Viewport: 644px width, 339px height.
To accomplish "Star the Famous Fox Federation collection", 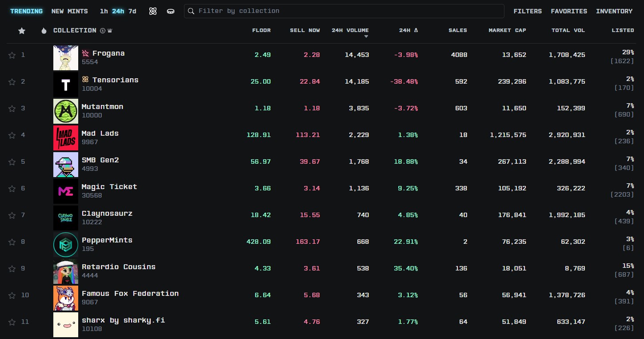I will [x=12, y=295].
